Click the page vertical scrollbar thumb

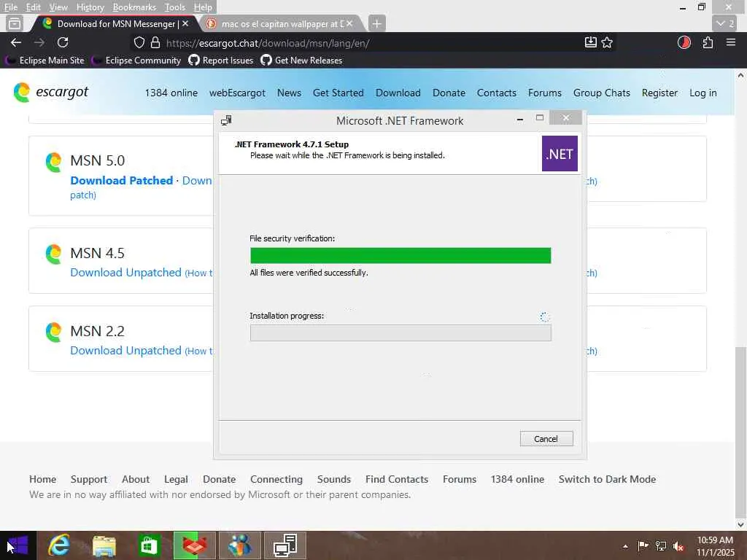click(x=740, y=432)
